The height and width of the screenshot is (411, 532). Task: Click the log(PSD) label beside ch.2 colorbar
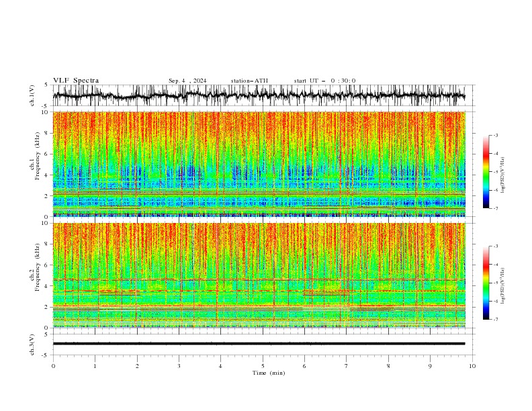coord(503,286)
